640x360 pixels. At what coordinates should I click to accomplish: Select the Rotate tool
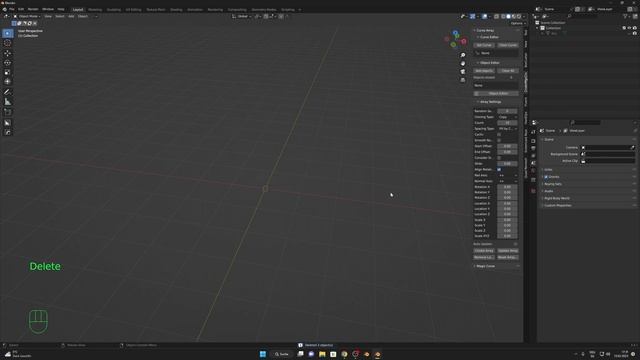[7, 63]
